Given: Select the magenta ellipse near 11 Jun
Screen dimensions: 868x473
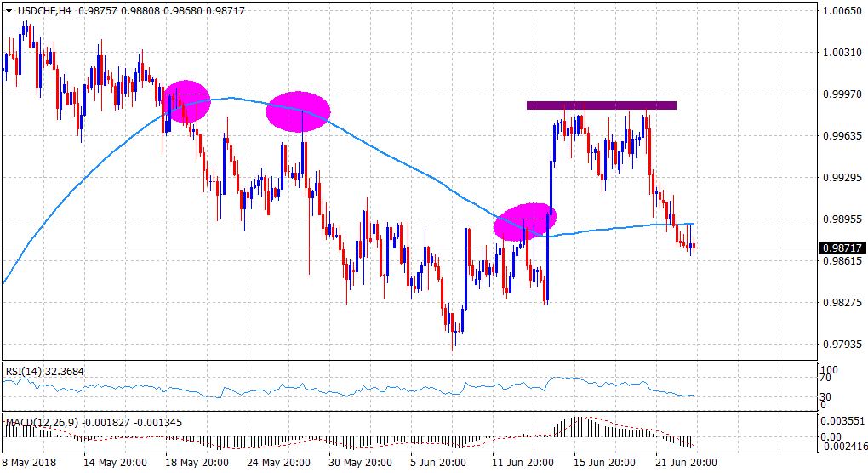Looking at the screenshot, I should pyautogui.click(x=525, y=221).
